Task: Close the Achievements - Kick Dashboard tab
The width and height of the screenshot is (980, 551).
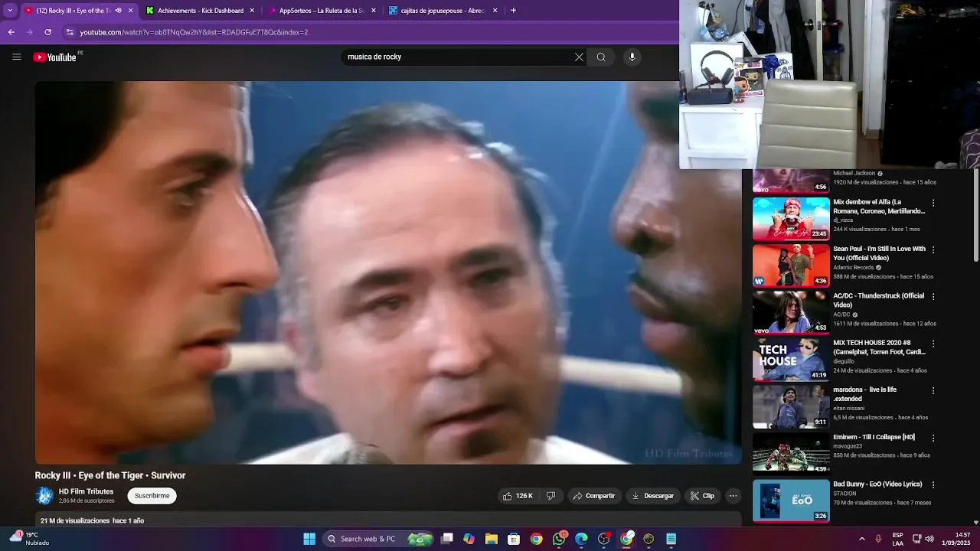Action: click(252, 11)
